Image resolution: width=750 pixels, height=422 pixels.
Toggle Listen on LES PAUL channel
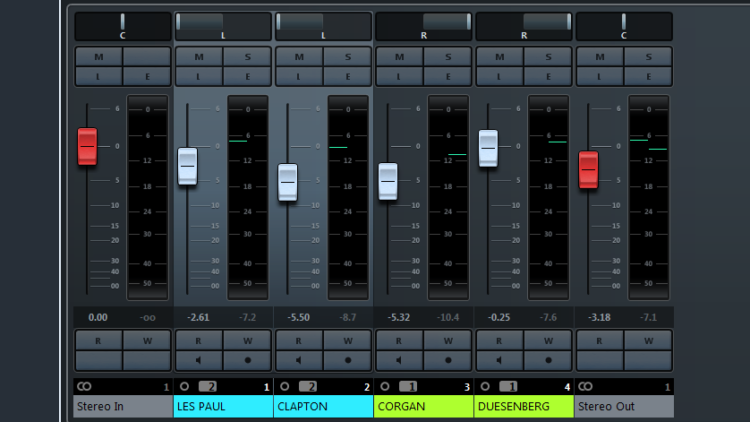pyautogui.click(x=199, y=76)
